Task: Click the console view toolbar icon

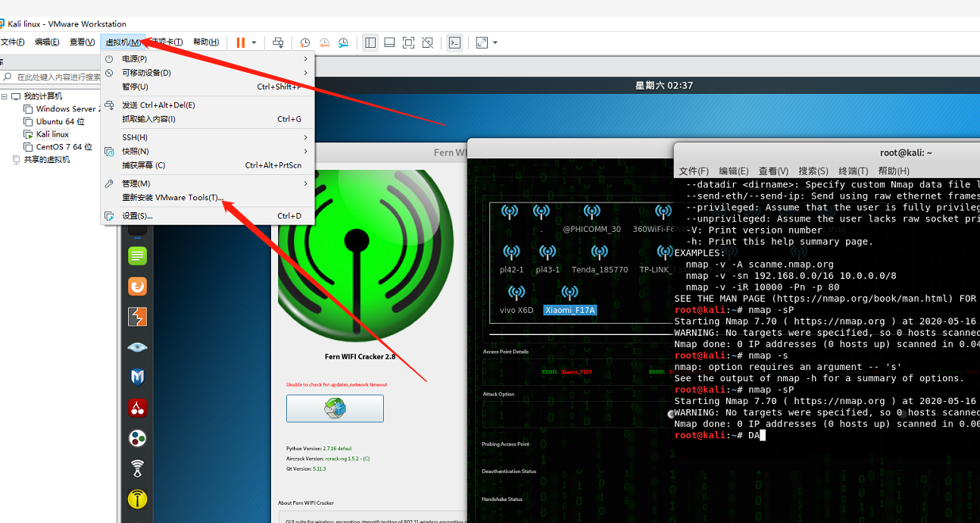Action: (454, 42)
